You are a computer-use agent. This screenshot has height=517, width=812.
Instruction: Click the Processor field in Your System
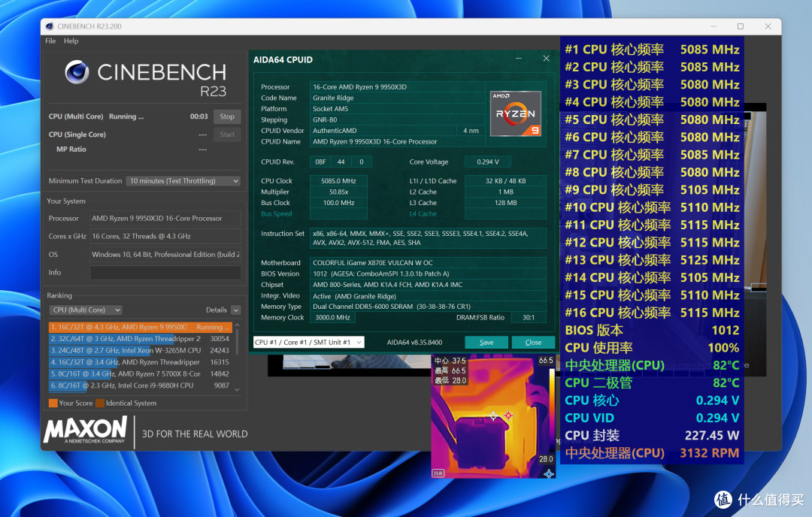tap(165, 219)
